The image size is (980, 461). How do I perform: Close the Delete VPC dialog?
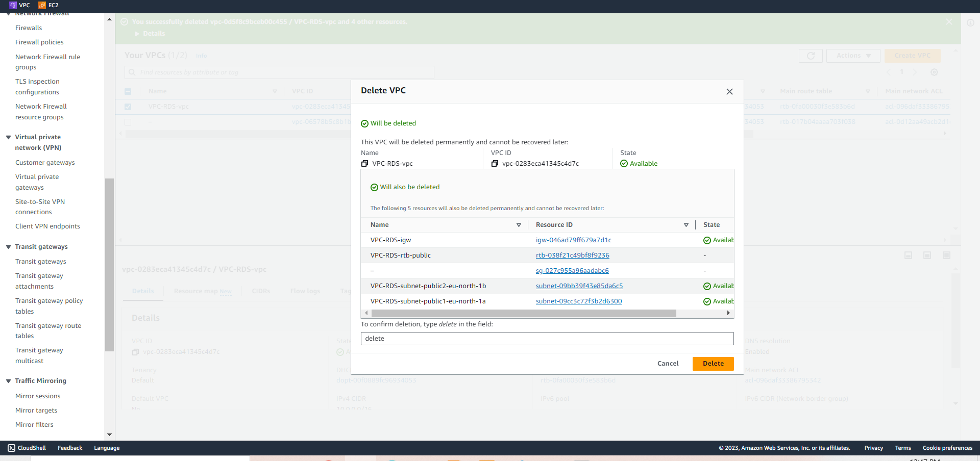point(729,91)
